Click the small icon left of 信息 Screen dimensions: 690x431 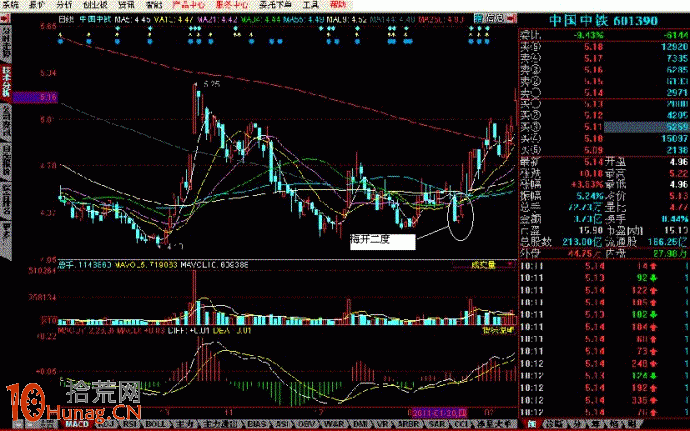[478, 18]
